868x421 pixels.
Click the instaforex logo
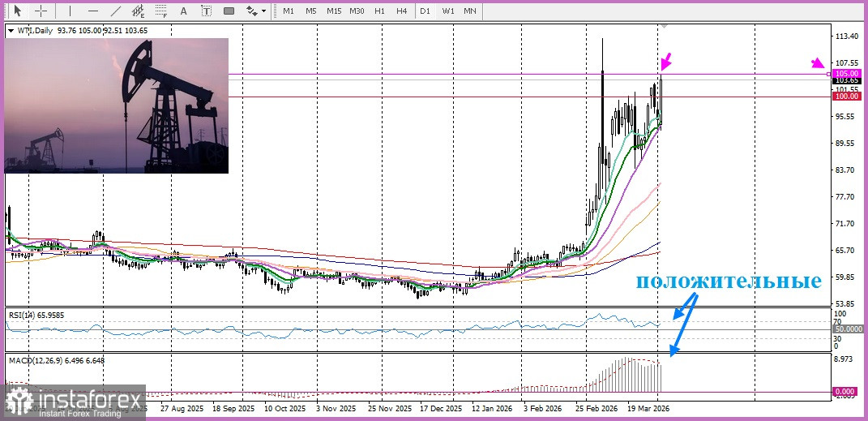(x=73, y=402)
